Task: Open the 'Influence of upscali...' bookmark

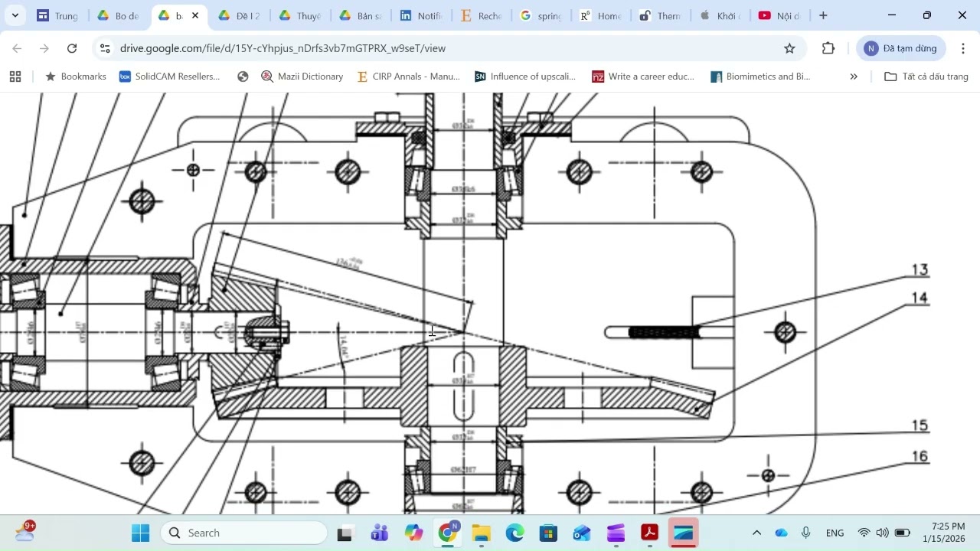Action: tap(525, 77)
